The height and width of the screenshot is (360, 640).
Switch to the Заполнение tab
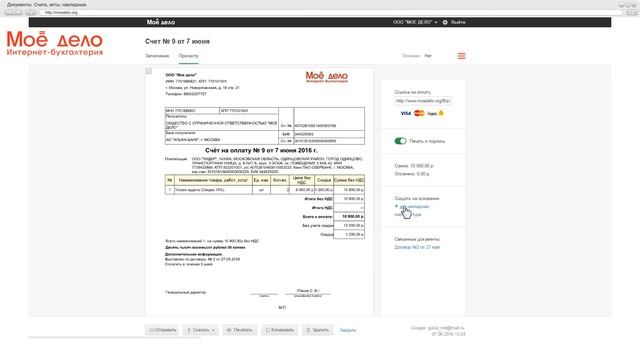[x=157, y=56]
